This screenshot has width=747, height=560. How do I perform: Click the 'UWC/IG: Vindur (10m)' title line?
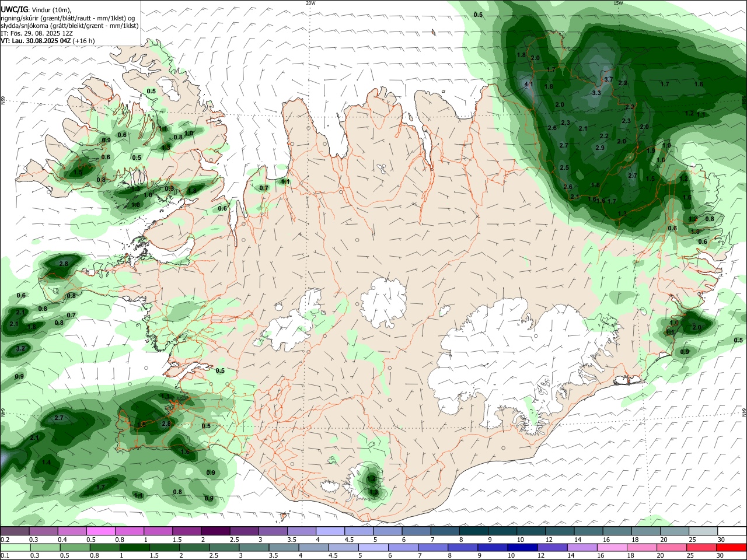36,10
